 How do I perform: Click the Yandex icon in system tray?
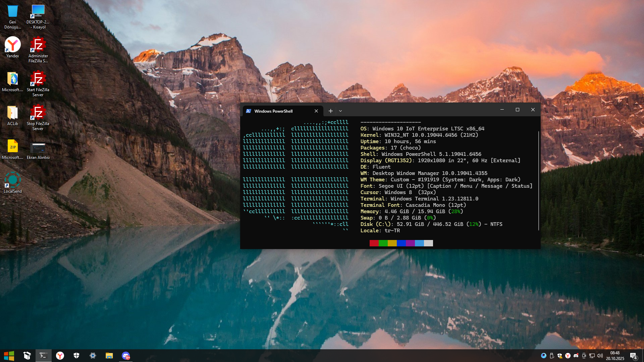[x=568, y=356]
